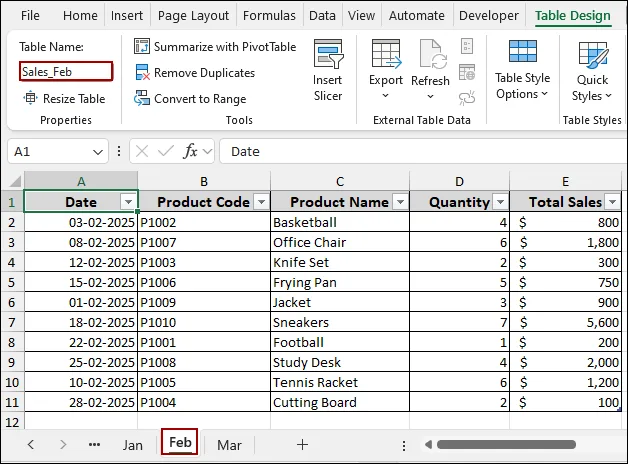Screen dimensions: 628x464
Task: Open Quick Styles gallery icon
Action: (x=593, y=55)
